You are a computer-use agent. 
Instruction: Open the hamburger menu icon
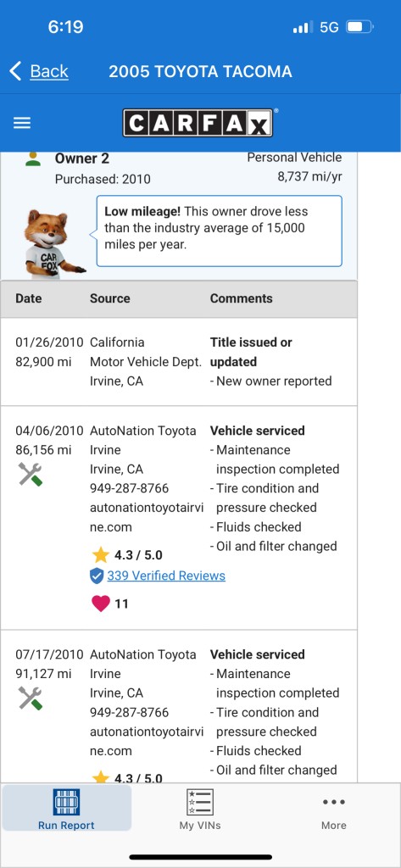click(21, 123)
